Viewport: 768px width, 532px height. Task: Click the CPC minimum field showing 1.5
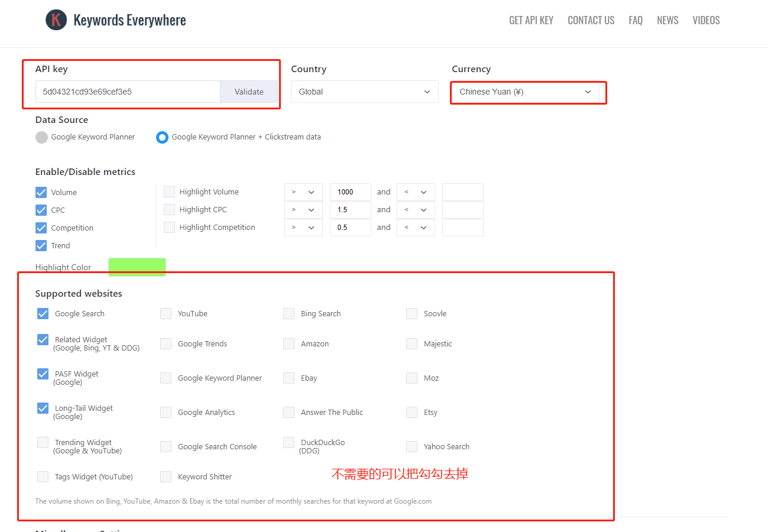[351, 210]
